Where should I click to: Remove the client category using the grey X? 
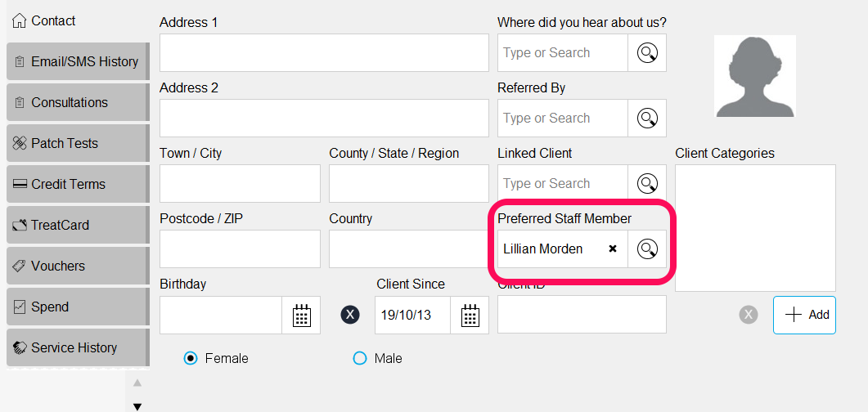point(748,315)
